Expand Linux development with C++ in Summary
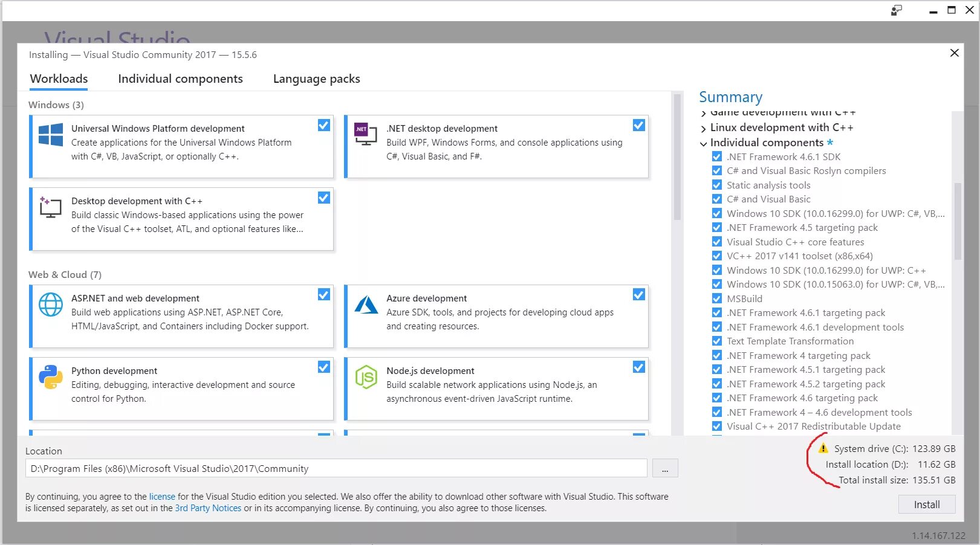Screen dimensions: 980x545 [x=703, y=128]
